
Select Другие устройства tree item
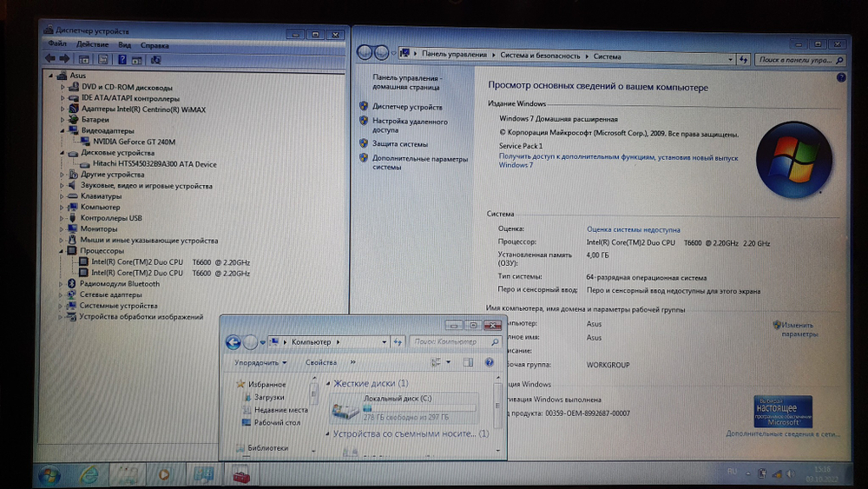[112, 175]
